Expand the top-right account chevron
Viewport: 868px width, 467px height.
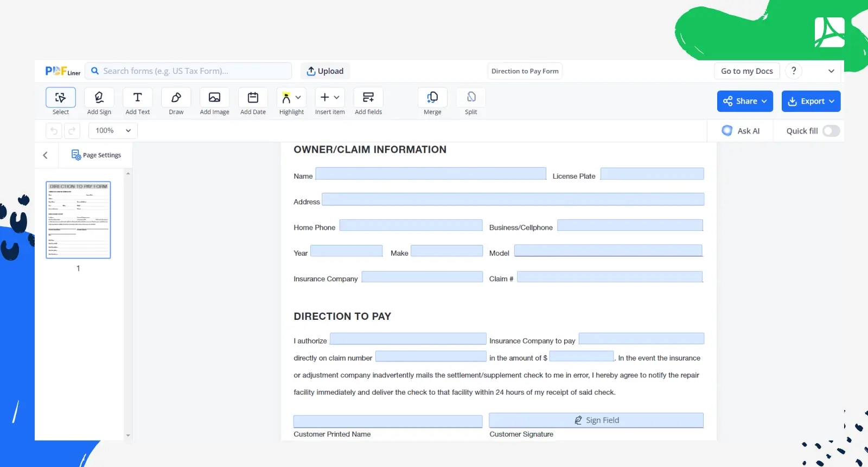coord(831,71)
